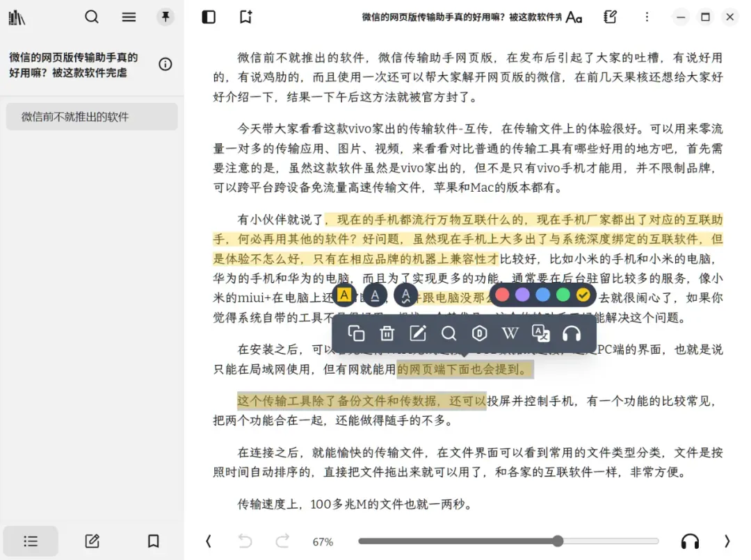
Task: Switch to the table of contents tab
Action: [31, 541]
